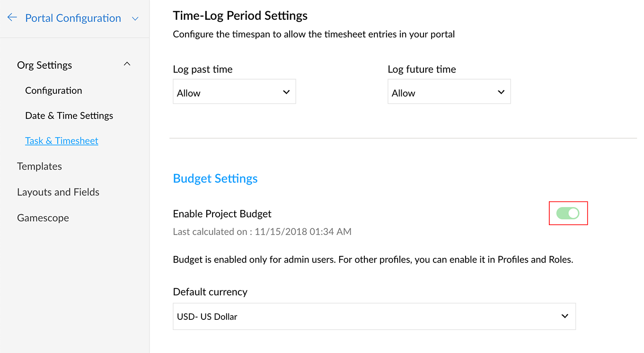Click the Enable Project Budget label

click(x=222, y=214)
